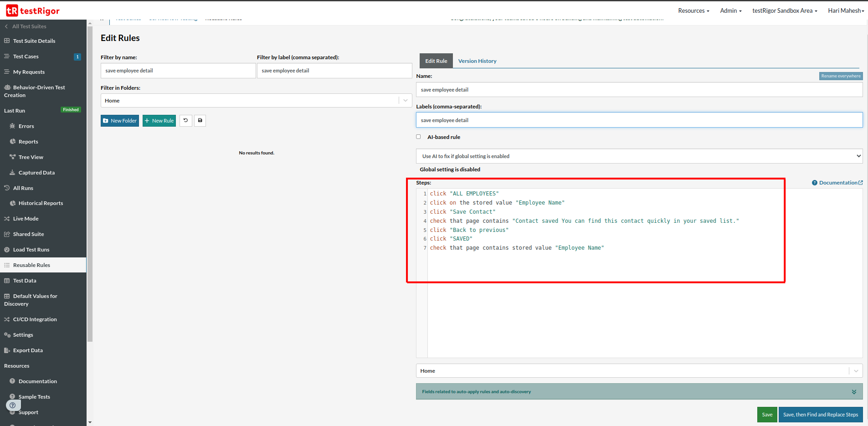Click the undo/refresh arrow icon button
This screenshot has width=868, height=426.
(x=185, y=121)
